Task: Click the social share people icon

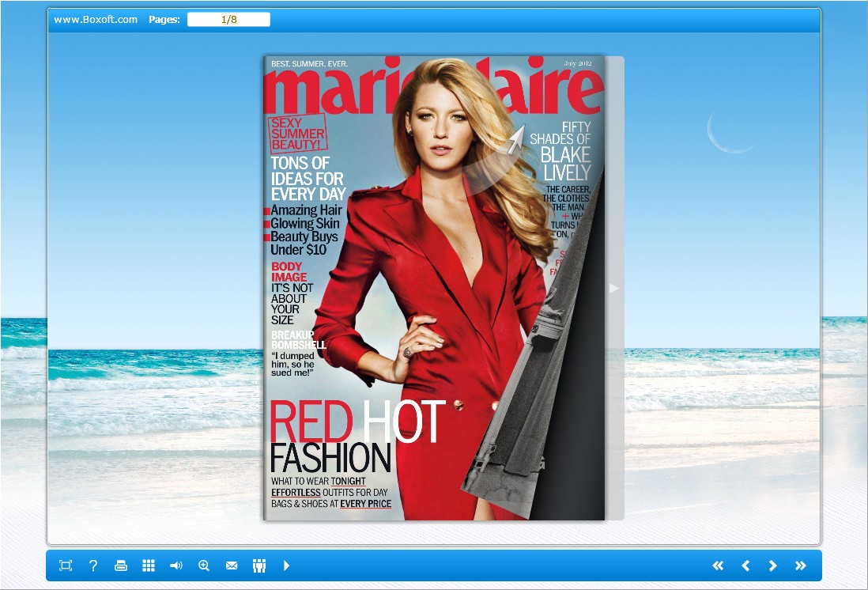Action: click(259, 565)
